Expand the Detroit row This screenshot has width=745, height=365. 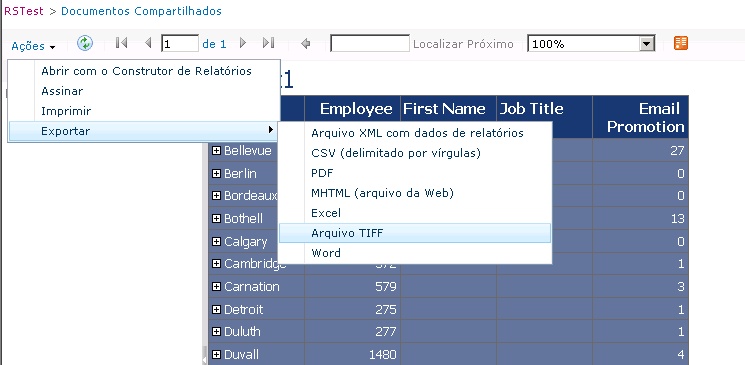(x=216, y=309)
